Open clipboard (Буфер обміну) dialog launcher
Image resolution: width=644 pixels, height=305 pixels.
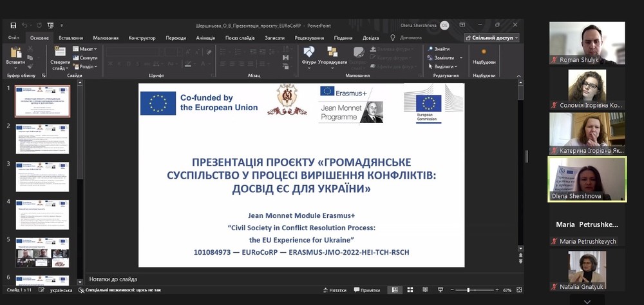pos(44,75)
